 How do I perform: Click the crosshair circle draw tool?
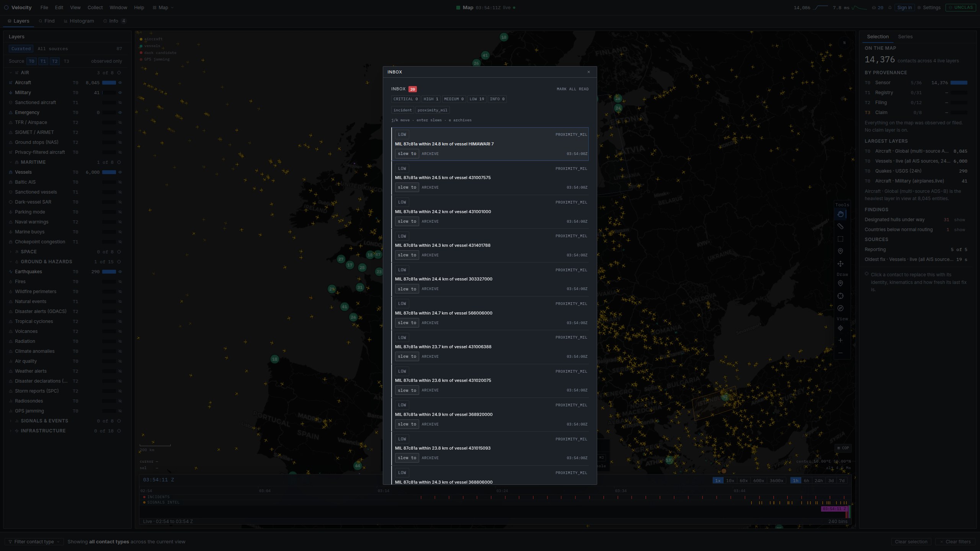tap(840, 296)
